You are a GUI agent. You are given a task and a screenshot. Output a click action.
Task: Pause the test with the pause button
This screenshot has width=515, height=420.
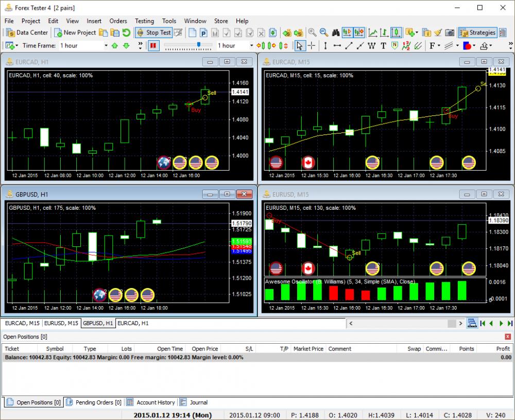152,45
